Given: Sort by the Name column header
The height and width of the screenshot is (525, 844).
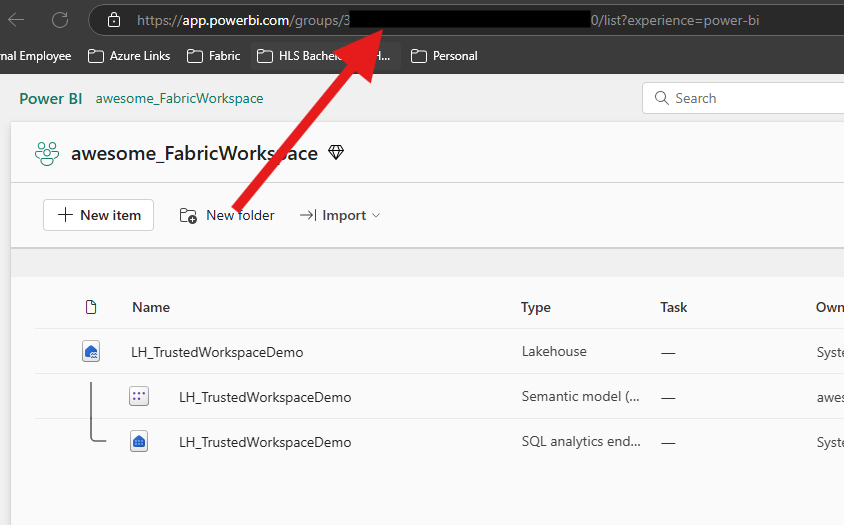Looking at the screenshot, I should 151,307.
